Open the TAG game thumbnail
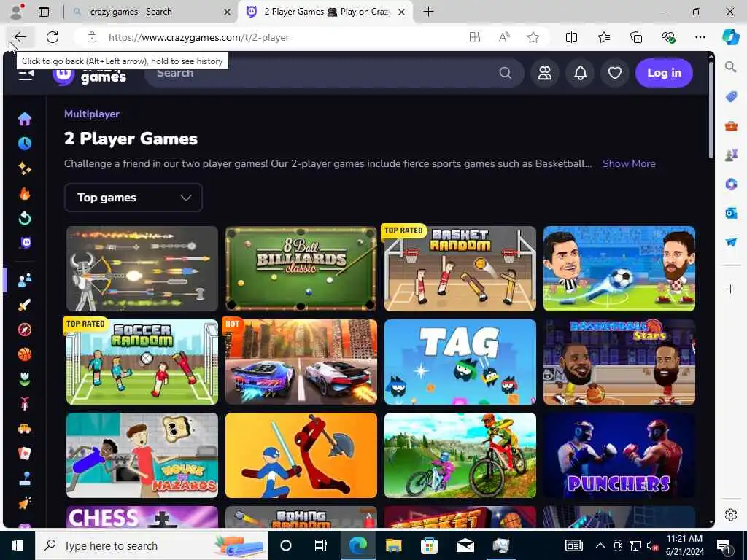Screen dimensions: 747x560 click(460, 362)
